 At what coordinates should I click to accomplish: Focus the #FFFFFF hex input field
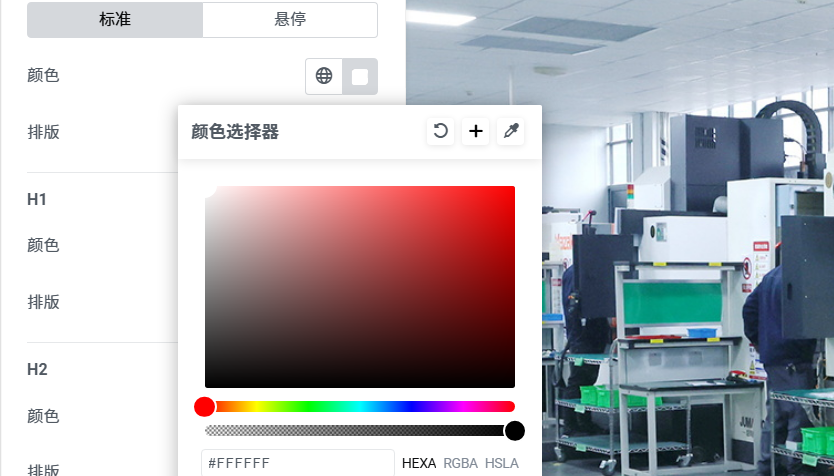coord(298,463)
